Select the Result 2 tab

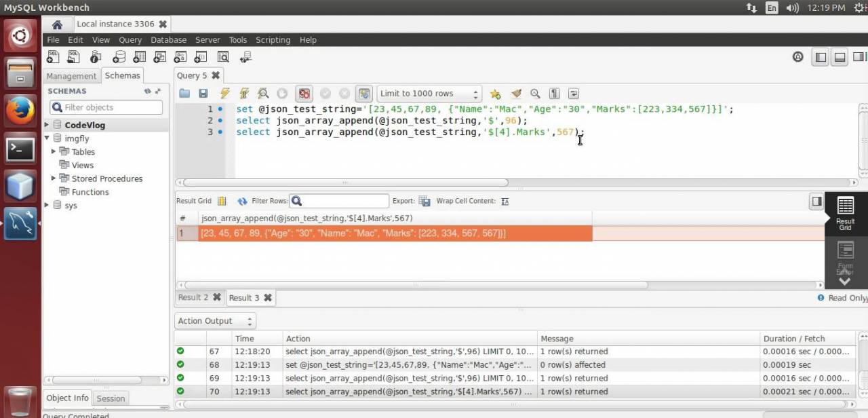pyautogui.click(x=193, y=297)
